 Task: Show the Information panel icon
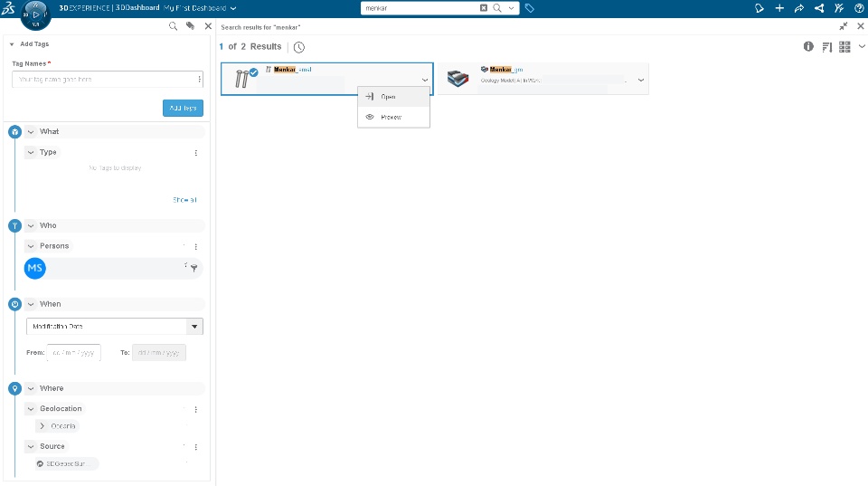(808, 46)
